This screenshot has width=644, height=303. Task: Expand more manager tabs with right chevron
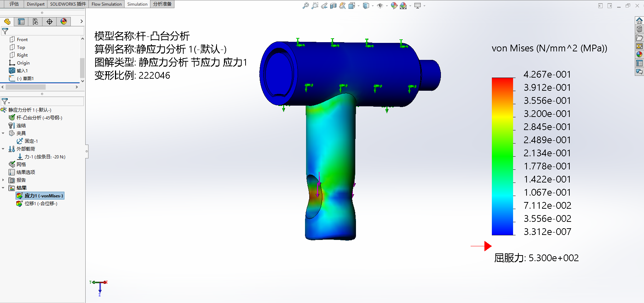[81, 22]
